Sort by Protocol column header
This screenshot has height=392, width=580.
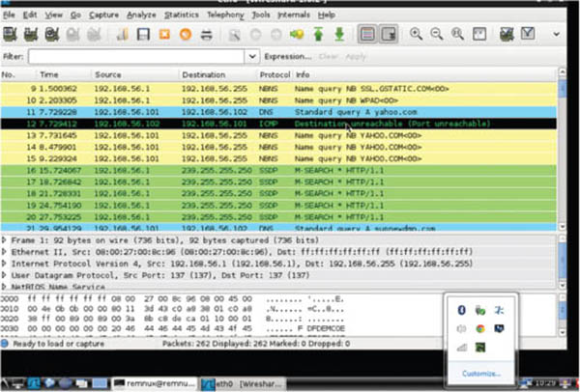[x=275, y=74]
